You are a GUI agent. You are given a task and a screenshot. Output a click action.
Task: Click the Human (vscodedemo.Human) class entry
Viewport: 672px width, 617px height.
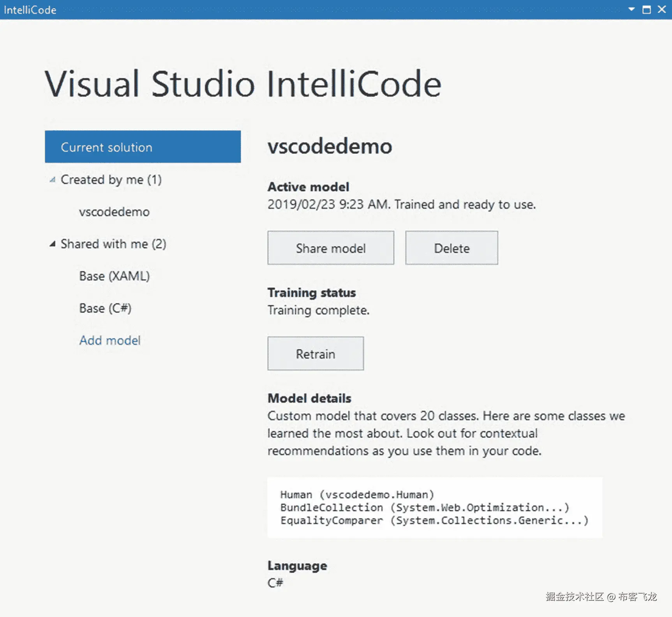click(357, 495)
